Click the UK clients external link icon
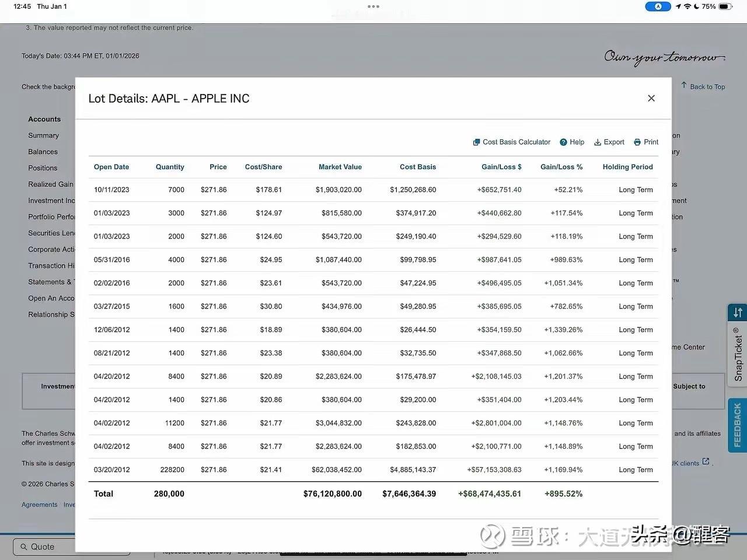Screen dimensions: 747x560 [x=706, y=461]
